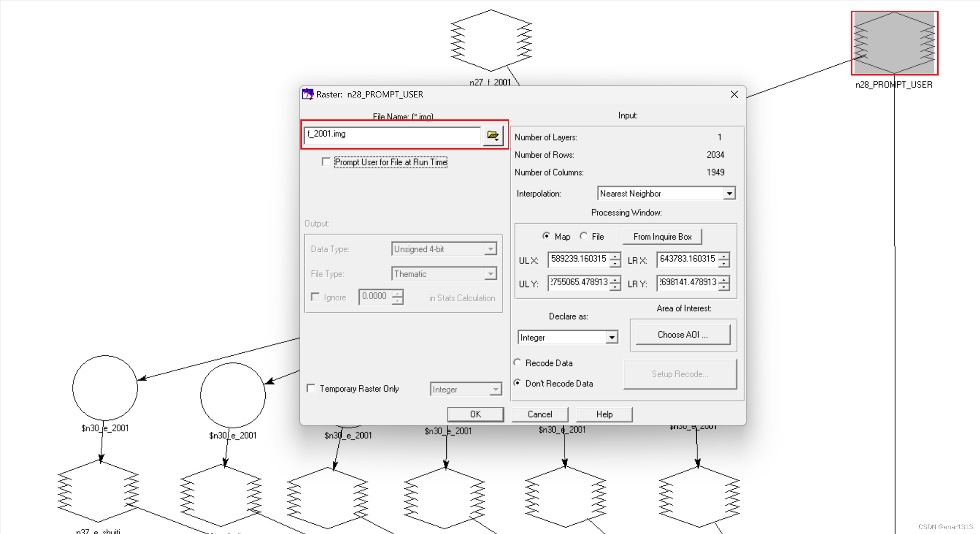Open the folder browse icon beside File Name
Viewport: 980px width, 534px height.
pos(493,136)
